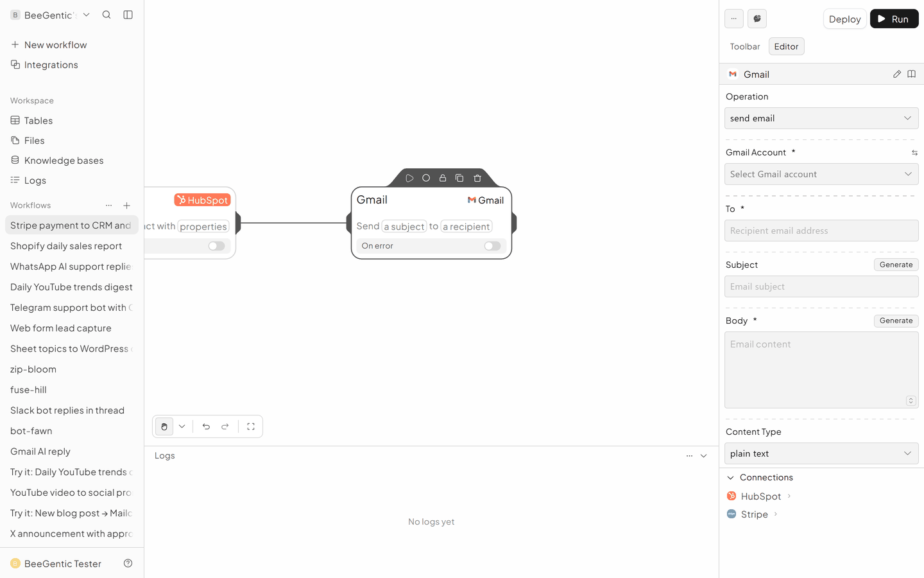
Task: Collapse the Connections section
Action: coord(730,478)
